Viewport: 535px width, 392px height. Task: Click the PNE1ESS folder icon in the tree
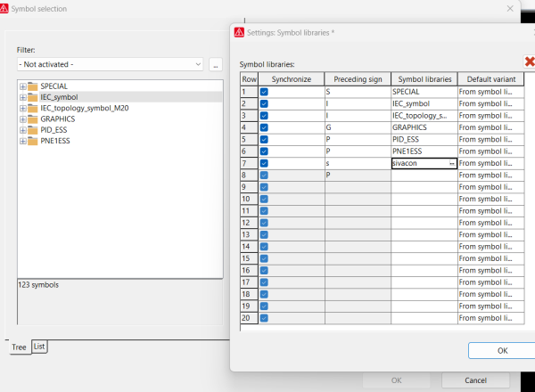33,141
